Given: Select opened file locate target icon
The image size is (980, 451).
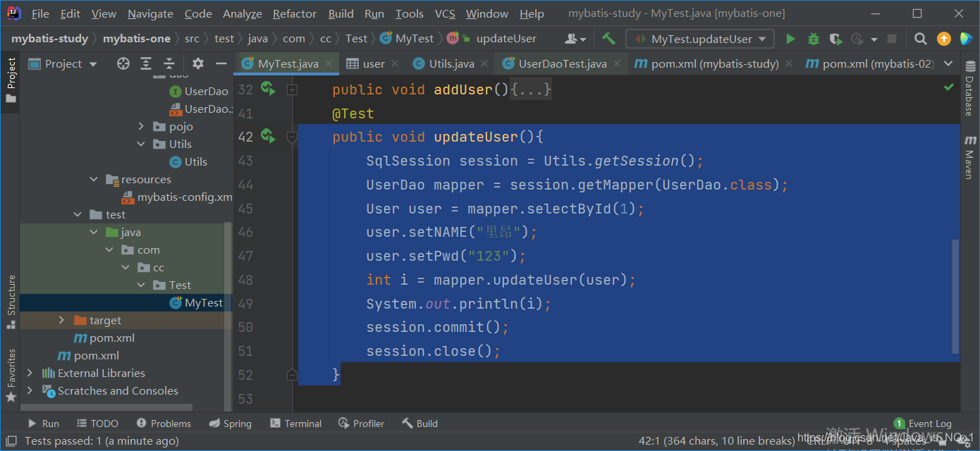Looking at the screenshot, I should coord(123,63).
